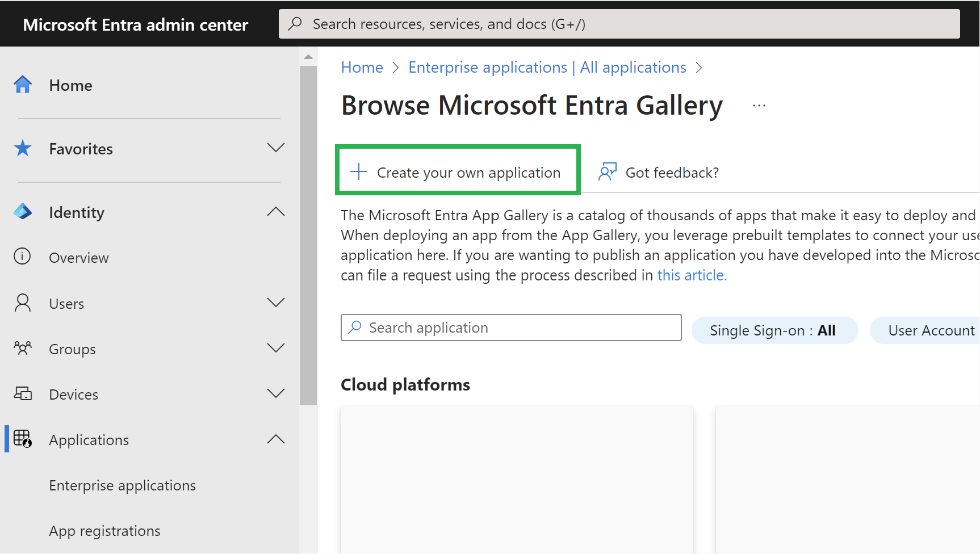Image resolution: width=980 pixels, height=554 pixels.
Task: Open the first Cloud platforms app card
Action: pos(517,480)
